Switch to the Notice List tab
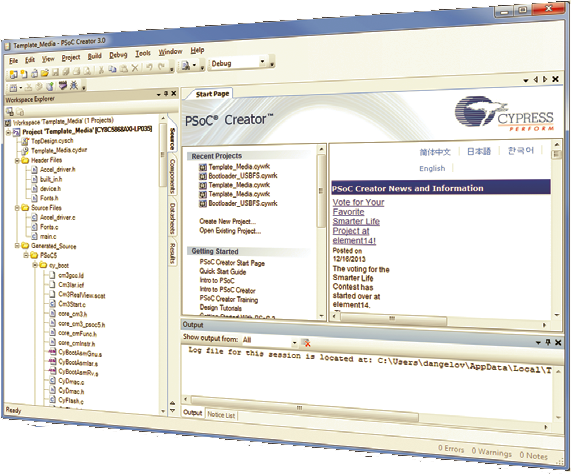 [x=221, y=414]
